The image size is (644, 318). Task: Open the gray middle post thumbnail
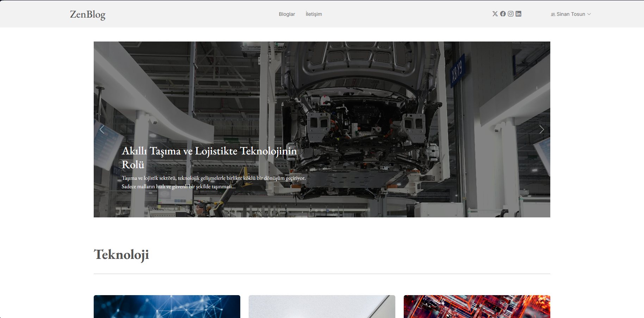coord(322,306)
